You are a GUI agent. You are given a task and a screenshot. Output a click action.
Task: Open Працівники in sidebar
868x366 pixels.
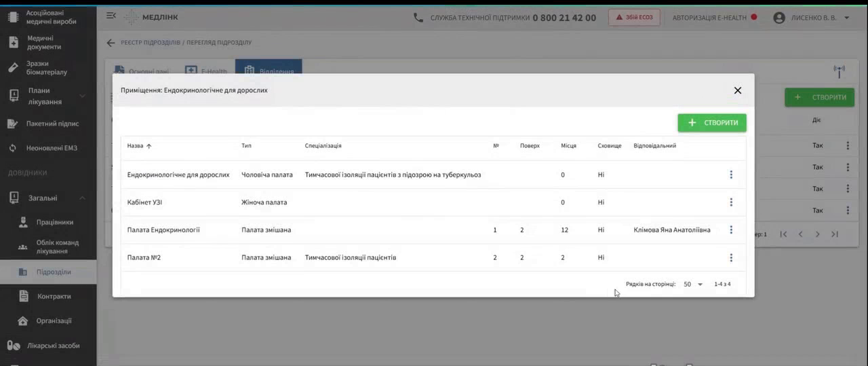[48, 222]
